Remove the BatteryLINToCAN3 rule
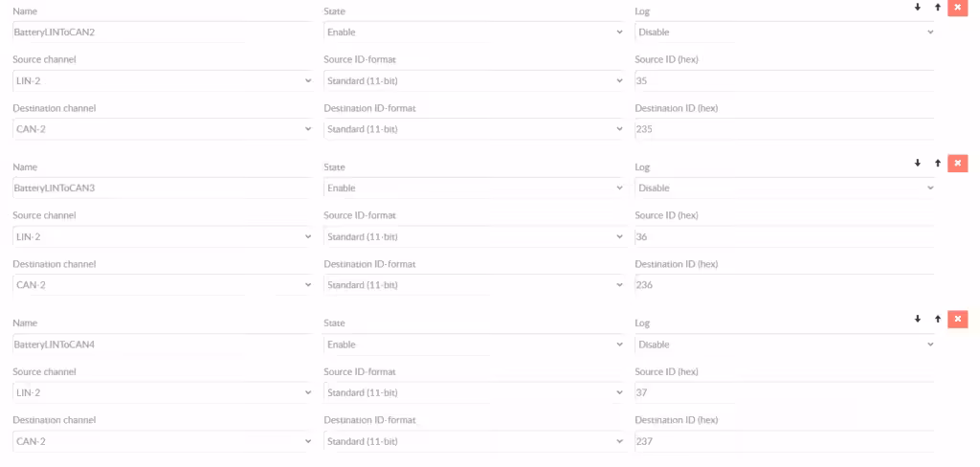The height and width of the screenshot is (467, 980). [957, 164]
